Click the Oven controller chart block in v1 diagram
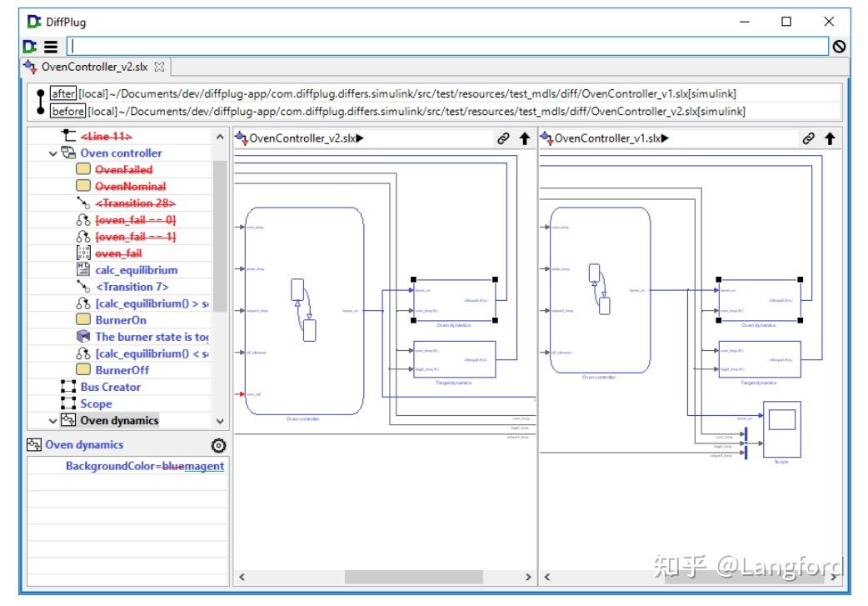 pyautogui.click(x=600, y=290)
